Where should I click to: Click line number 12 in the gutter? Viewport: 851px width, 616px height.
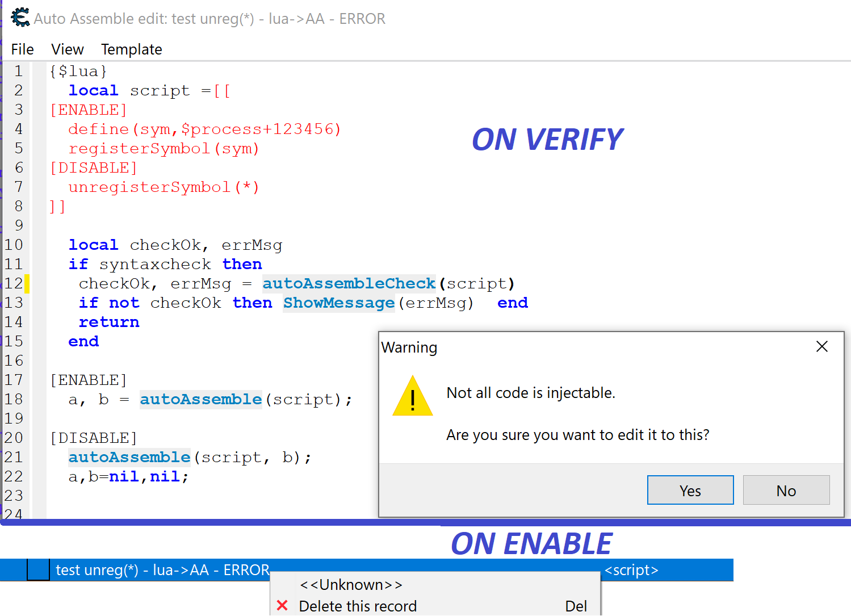point(14,283)
